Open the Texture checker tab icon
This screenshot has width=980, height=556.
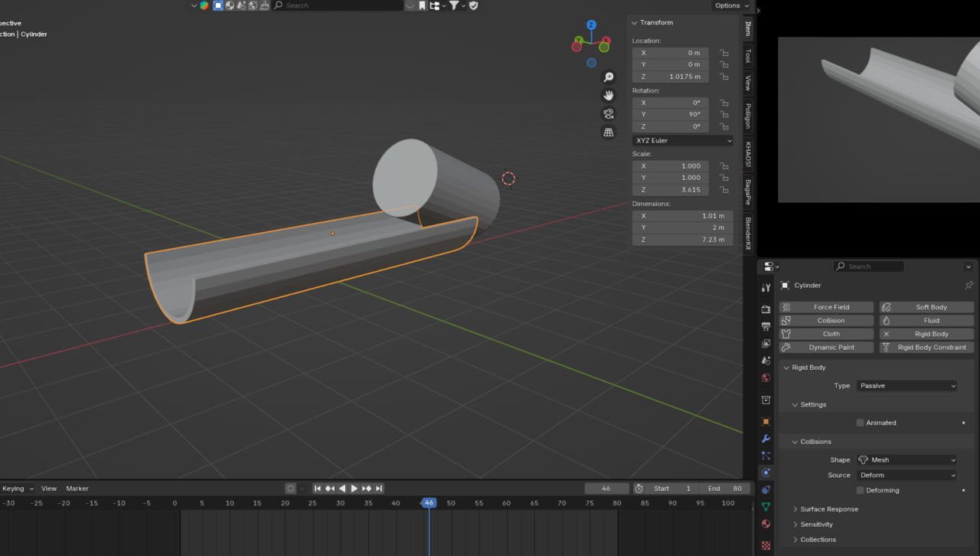pyautogui.click(x=766, y=546)
